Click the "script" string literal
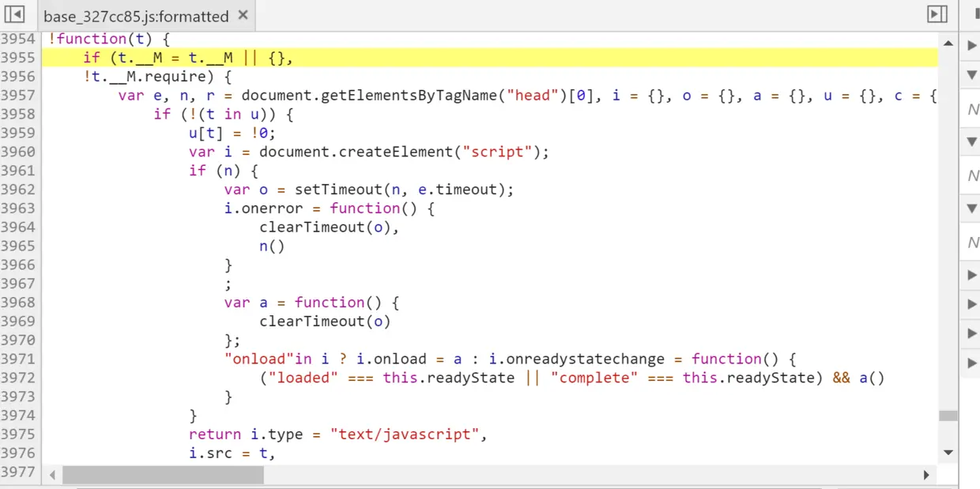 point(499,152)
